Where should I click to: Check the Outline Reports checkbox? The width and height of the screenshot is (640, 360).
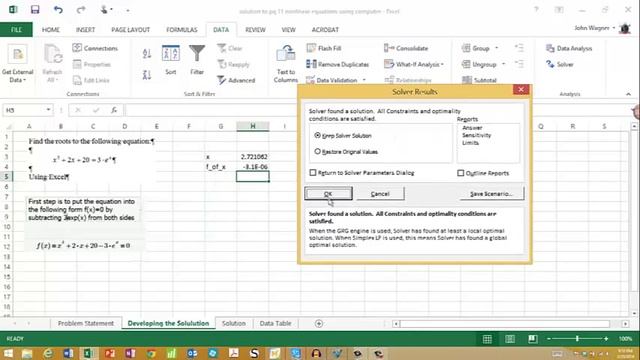[x=461, y=173]
